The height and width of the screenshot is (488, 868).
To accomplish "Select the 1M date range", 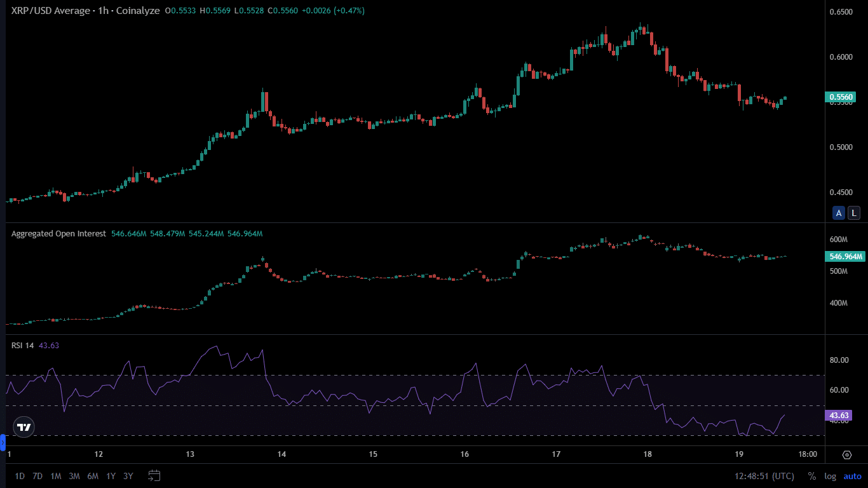I will tap(56, 476).
